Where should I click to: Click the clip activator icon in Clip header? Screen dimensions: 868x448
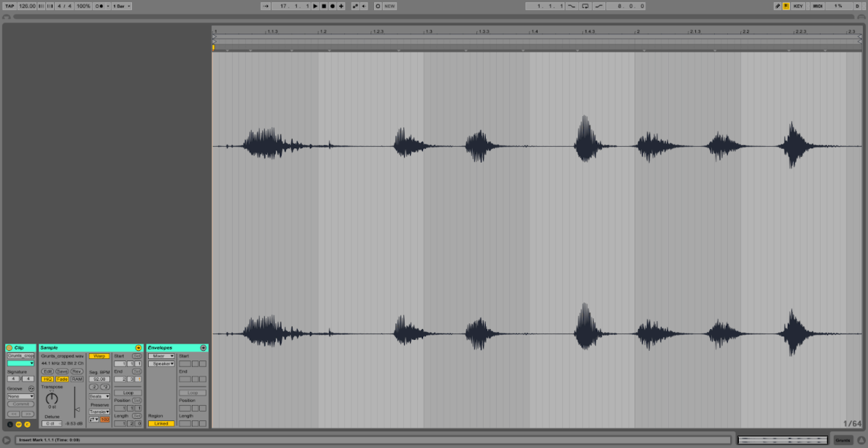pyautogui.click(x=9, y=348)
